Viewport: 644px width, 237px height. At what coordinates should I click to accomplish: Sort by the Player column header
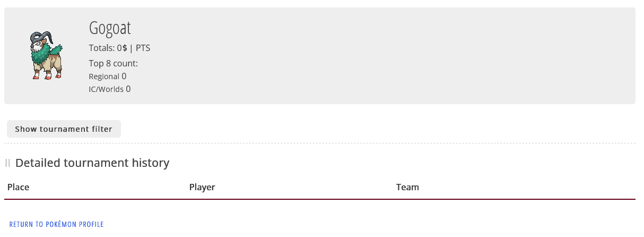[202, 187]
